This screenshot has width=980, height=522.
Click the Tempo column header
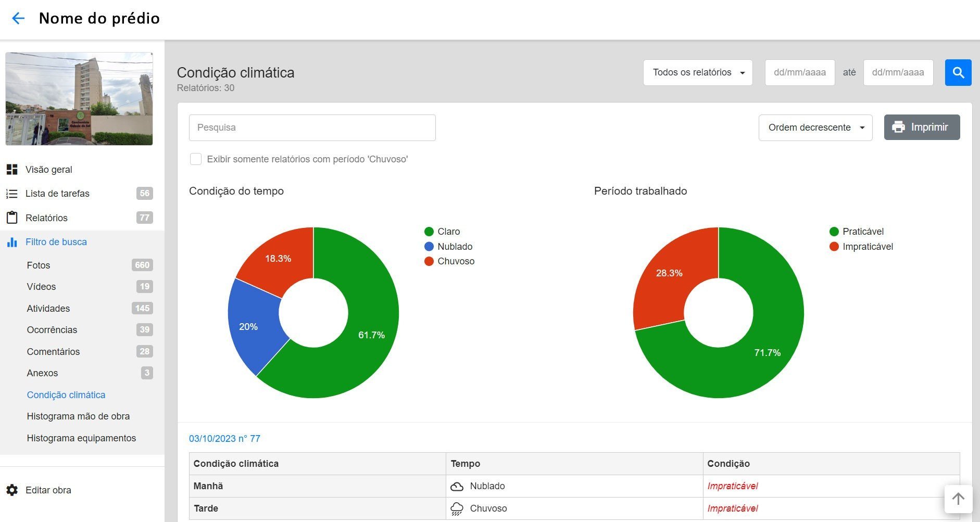pyautogui.click(x=466, y=464)
